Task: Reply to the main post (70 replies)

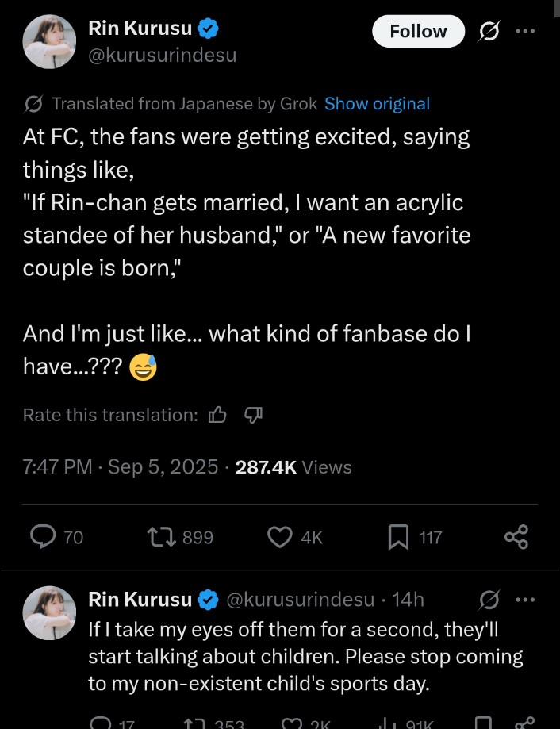Action: click(43, 538)
